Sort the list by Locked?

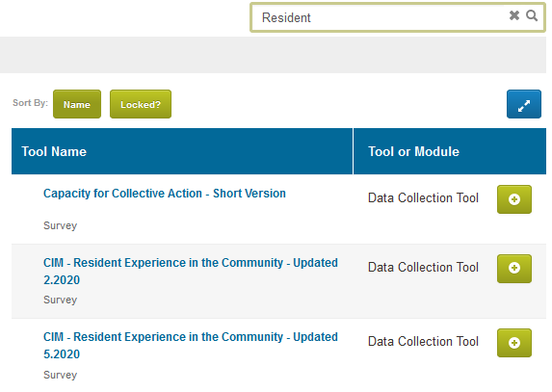(141, 104)
